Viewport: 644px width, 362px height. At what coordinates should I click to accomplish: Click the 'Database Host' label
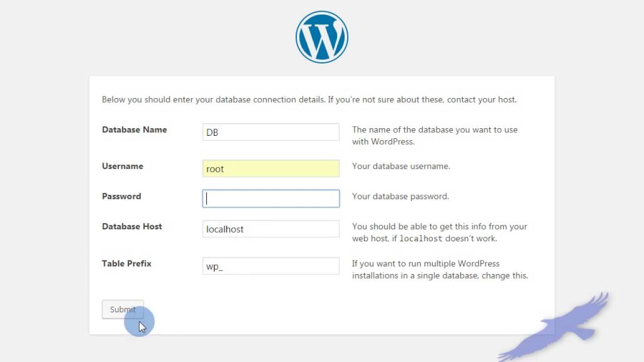click(x=132, y=227)
